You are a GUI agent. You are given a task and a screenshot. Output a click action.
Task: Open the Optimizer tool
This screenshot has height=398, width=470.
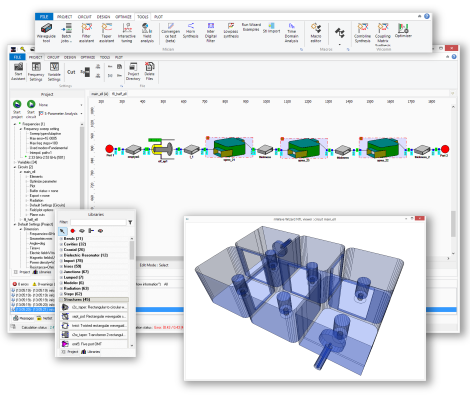[403, 30]
